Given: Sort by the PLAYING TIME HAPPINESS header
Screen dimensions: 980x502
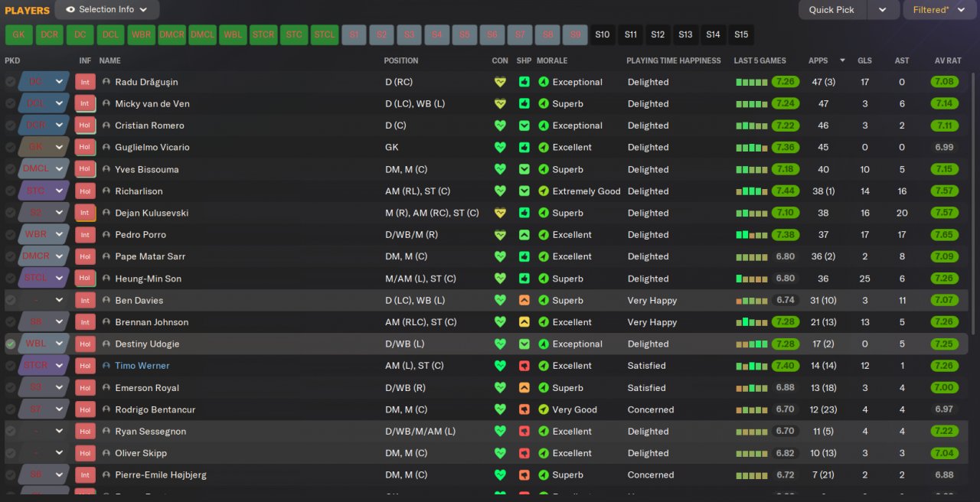Looking at the screenshot, I should click(x=674, y=60).
